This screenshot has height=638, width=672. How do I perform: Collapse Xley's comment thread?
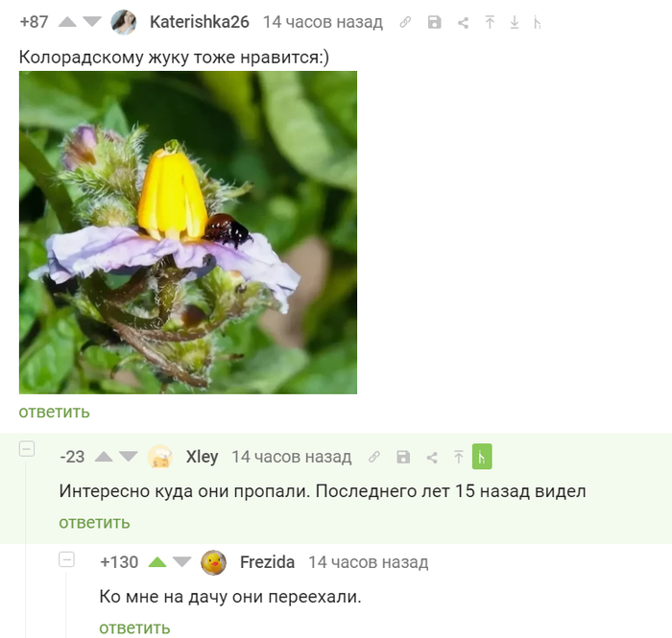(27, 449)
